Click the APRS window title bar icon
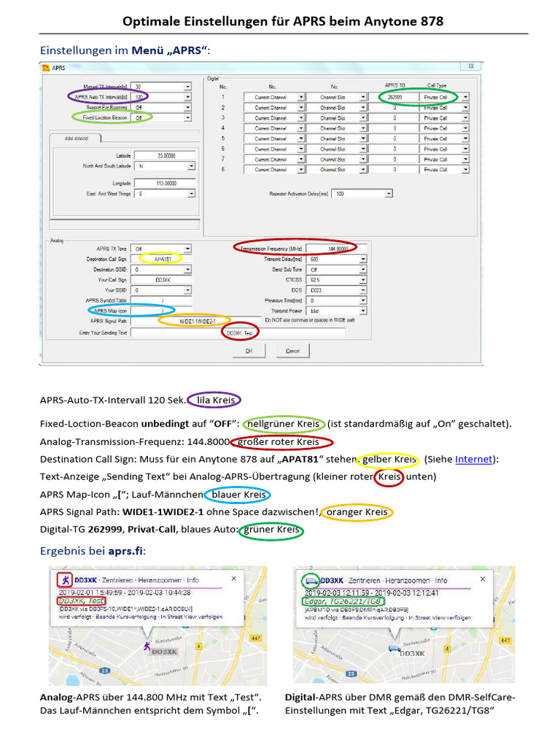Viewport: 560px width, 747px height. point(46,68)
